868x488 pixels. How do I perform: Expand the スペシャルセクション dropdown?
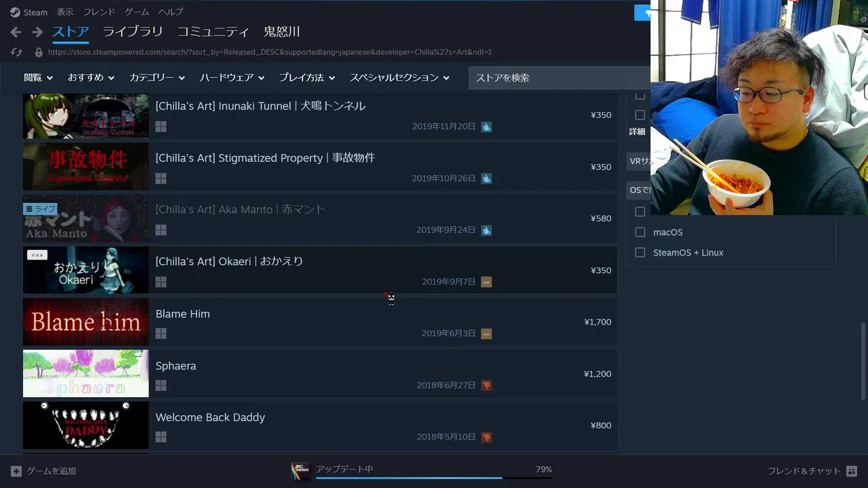click(x=400, y=78)
